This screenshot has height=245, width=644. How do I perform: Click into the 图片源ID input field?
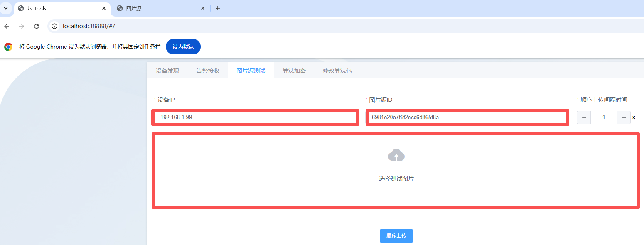(x=467, y=118)
